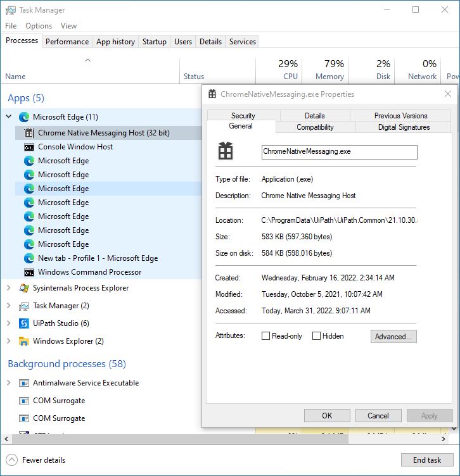Click the Console Window Host icon
This screenshot has width=460, height=476.
pyautogui.click(x=29, y=147)
